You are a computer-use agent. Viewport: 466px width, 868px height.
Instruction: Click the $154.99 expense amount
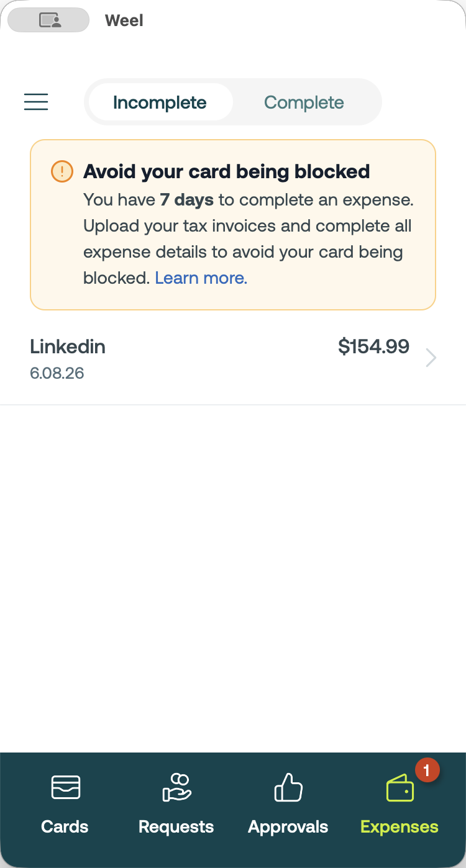(x=373, y=346)
